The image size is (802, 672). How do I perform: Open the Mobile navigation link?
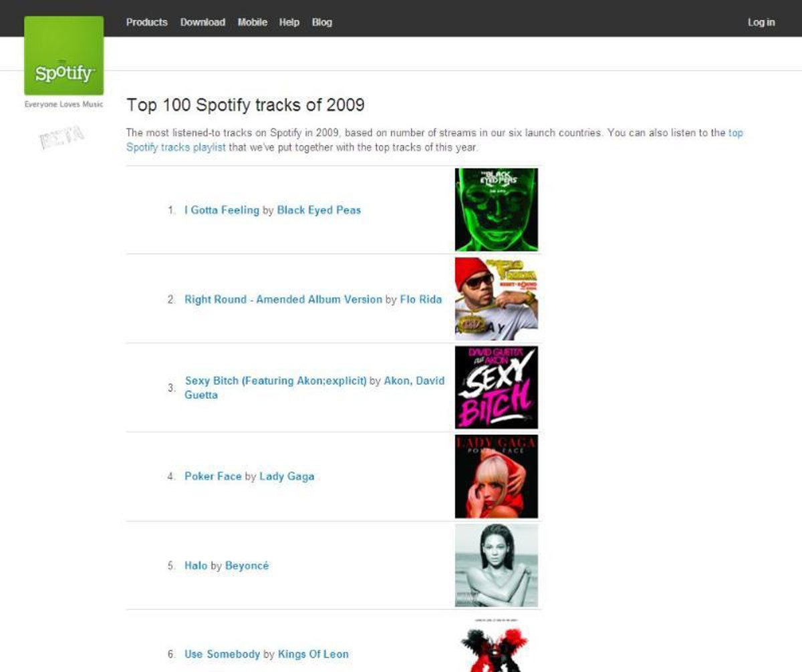point(252,22)
